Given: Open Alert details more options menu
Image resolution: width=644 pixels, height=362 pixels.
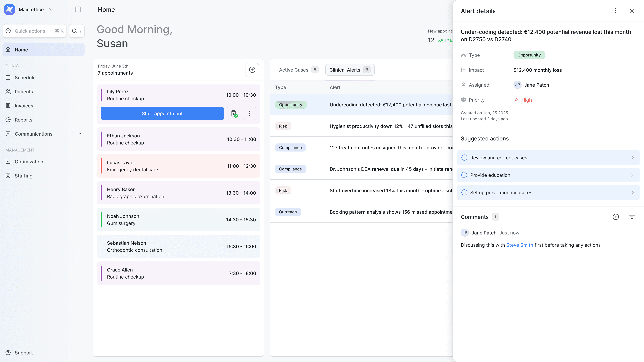Looking at the screenshot, I should [x=615, y=11].
